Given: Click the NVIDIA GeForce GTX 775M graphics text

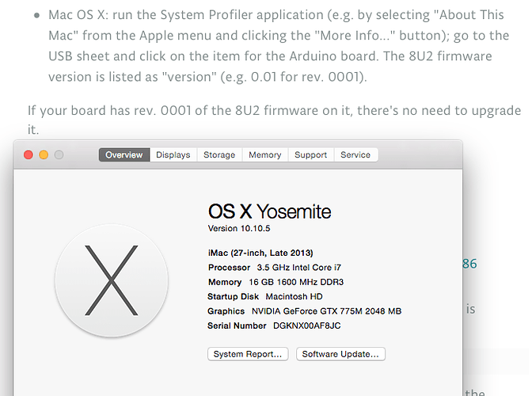Looking at the screenshot, I should click(326, 311).
